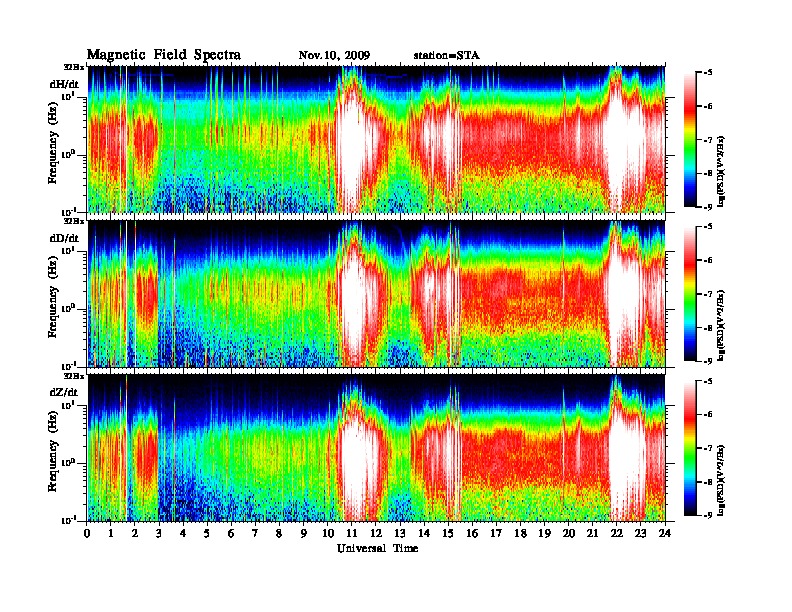Click the '-5' value on the dZ/dt color bar
The image size is (792, 612).
[x=708, y=381]
